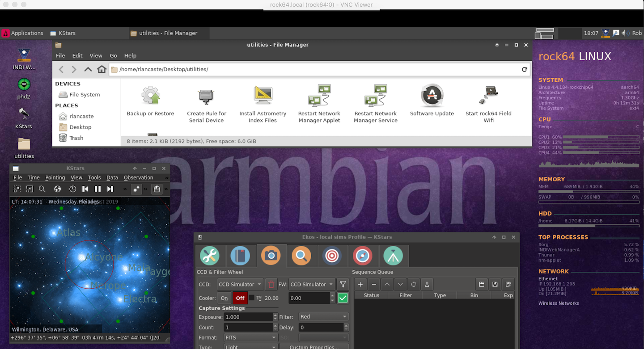Save sequence queue as with rightmost disk icon
Image resolution: width=644 pixels, height=349 pixels.
click(x=508, y=284)
